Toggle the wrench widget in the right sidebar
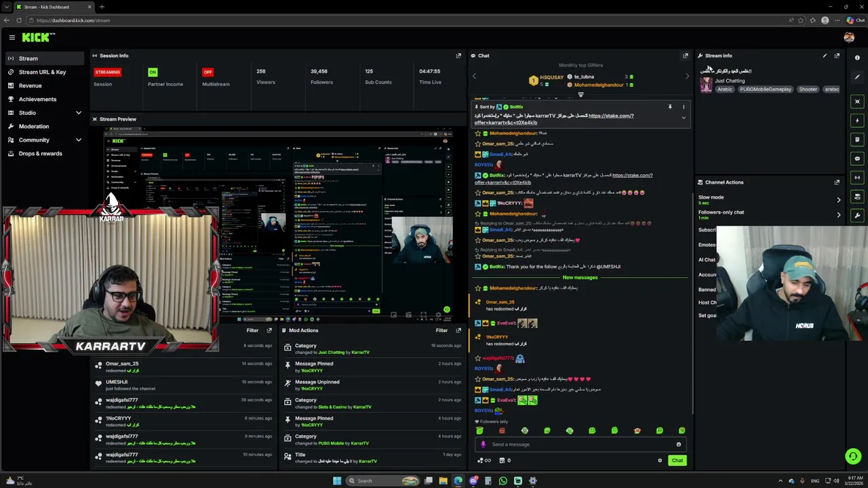The width and height of the screenshot is (868, 488). click(857, 216)
